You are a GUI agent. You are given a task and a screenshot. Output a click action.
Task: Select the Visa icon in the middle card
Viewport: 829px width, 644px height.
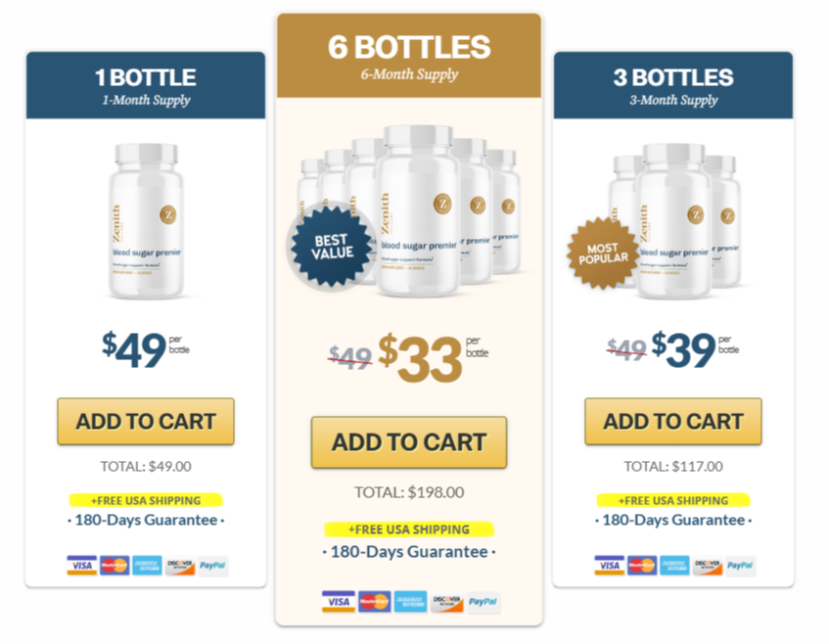[338, 601]
